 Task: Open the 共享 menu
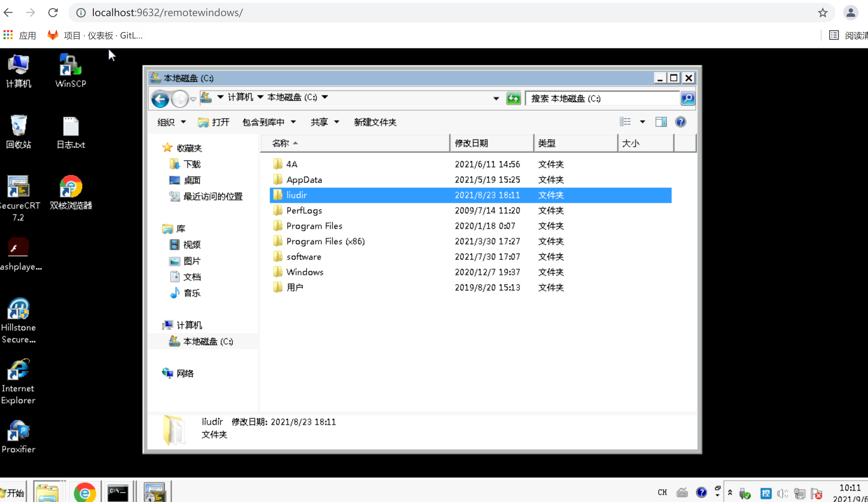click(324, 122)
